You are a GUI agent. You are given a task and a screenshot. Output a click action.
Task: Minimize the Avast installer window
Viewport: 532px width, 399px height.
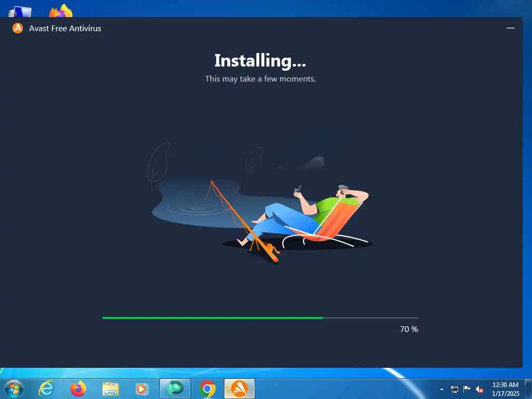pyautogui.click(x=510, y=28)
